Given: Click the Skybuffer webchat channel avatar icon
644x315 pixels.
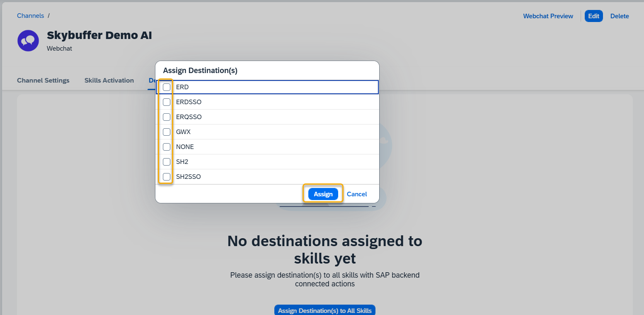Looking at the screenshot, I should (28, 41).
